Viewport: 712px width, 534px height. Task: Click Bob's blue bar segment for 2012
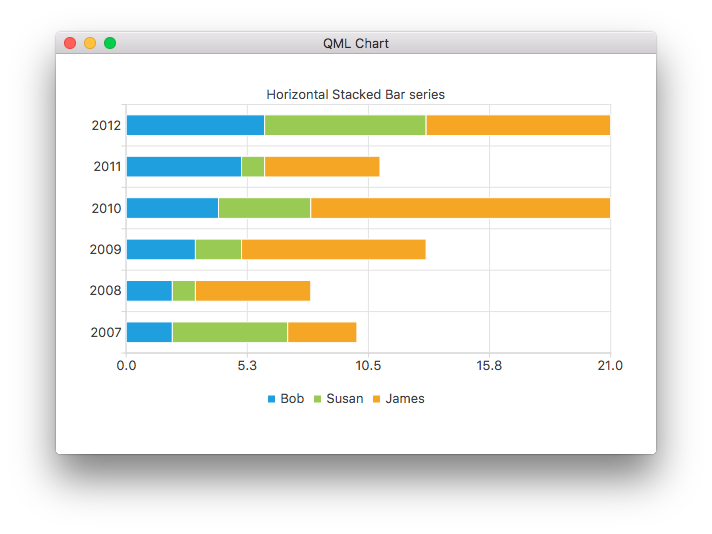[195, 125]
